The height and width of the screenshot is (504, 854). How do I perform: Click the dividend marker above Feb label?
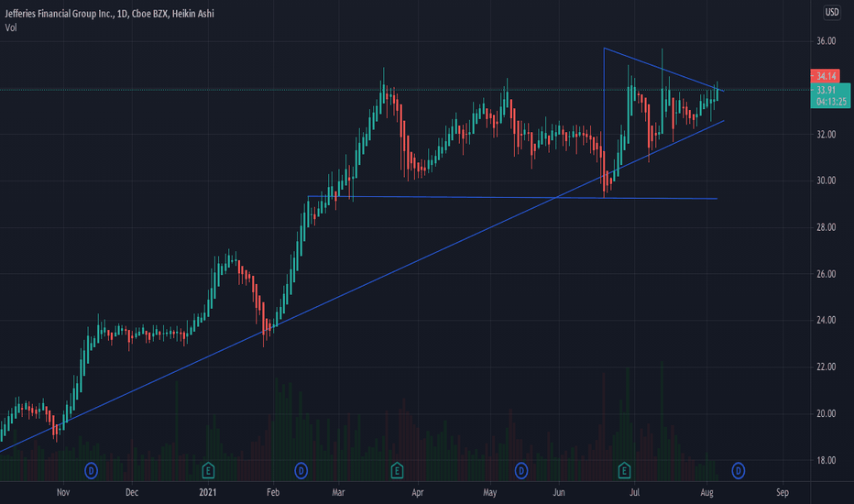point(301,470)
